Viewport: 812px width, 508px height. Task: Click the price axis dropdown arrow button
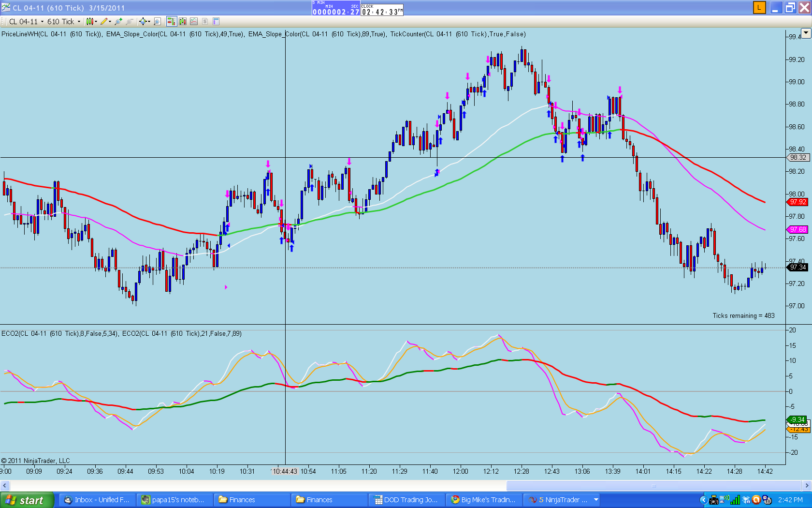pos(806,33)
